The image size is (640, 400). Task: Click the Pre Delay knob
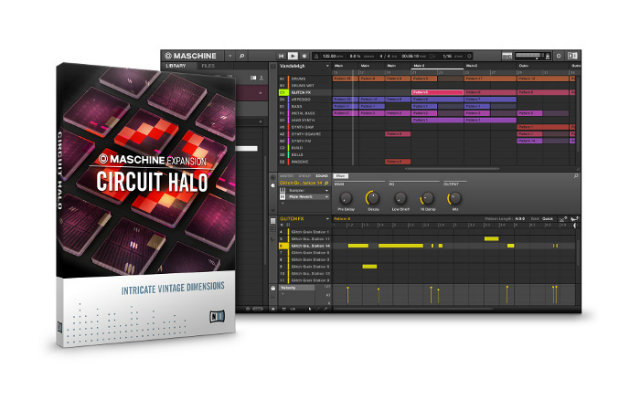pyautogui.click(x=346, y=198)
